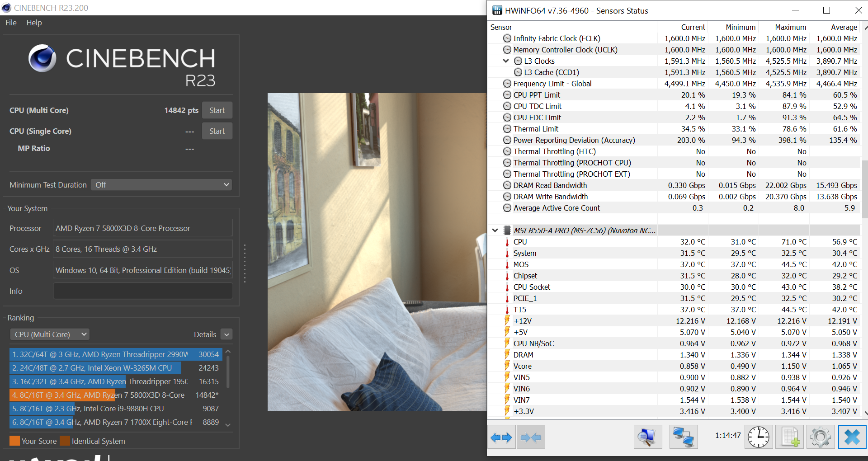The image size is (868, 461).
Task: Collapse the L3 Clocks tree group
Action: [x=506, y=61]
